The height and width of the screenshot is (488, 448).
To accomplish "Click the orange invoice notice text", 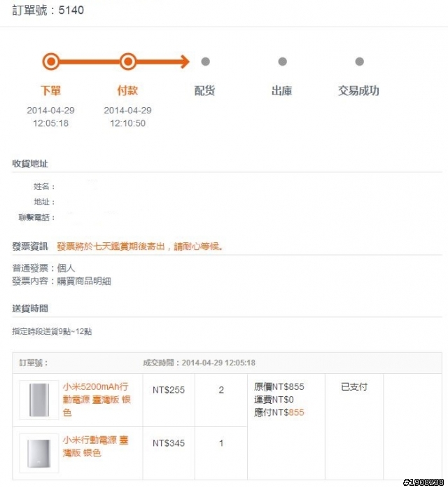I will [140, 246].
